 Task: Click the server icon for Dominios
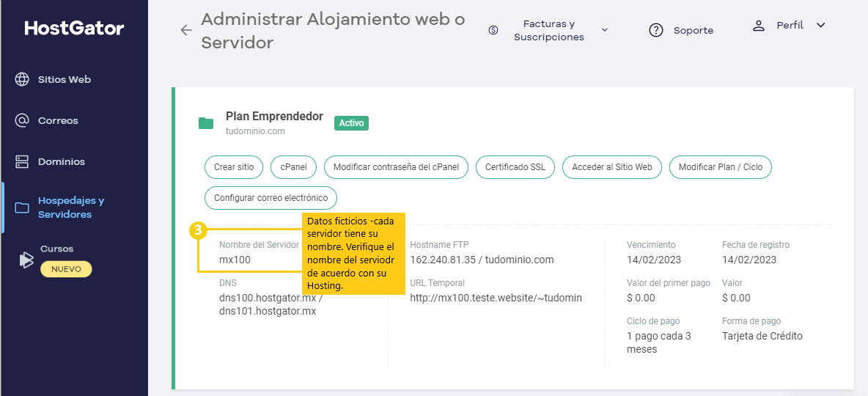point(21,162)
